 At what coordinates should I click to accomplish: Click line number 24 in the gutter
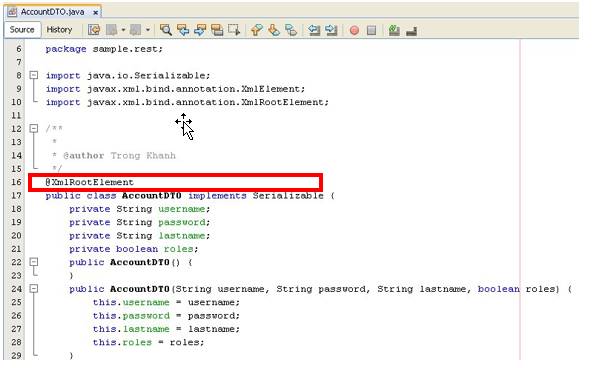(x=16, y=289)
